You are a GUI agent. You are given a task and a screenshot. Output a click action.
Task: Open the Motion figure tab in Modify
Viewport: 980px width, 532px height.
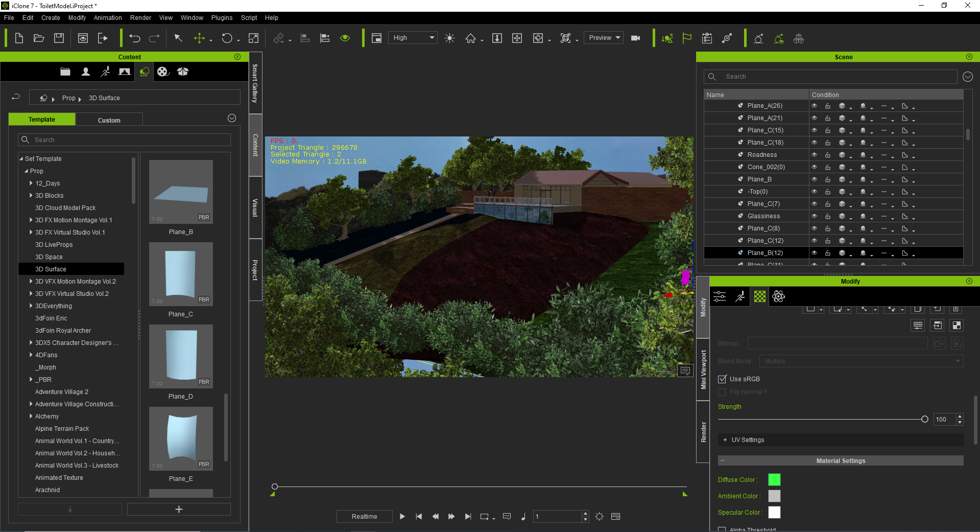click(740, 296)
